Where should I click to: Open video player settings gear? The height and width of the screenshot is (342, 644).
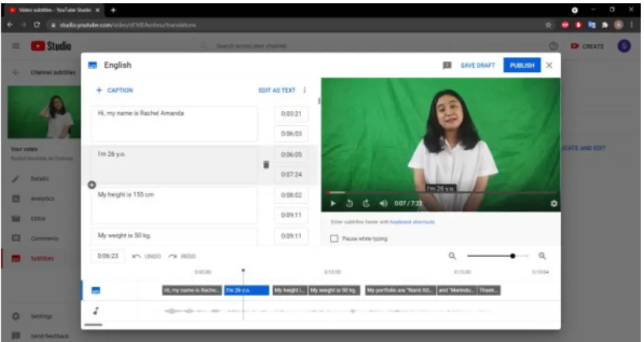pos(554,203)
